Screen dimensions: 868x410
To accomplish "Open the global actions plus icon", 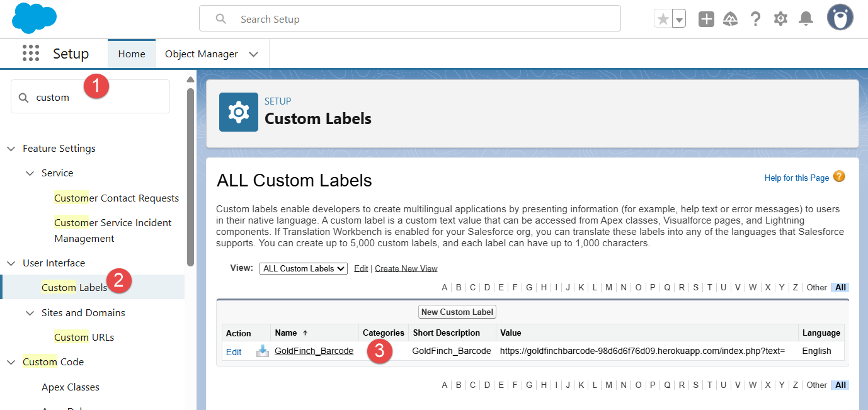I will click(x=706, y=19).
